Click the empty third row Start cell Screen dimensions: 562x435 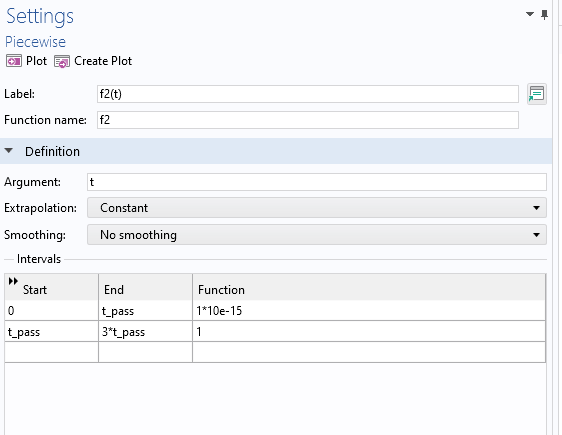(x=52, y=352)
